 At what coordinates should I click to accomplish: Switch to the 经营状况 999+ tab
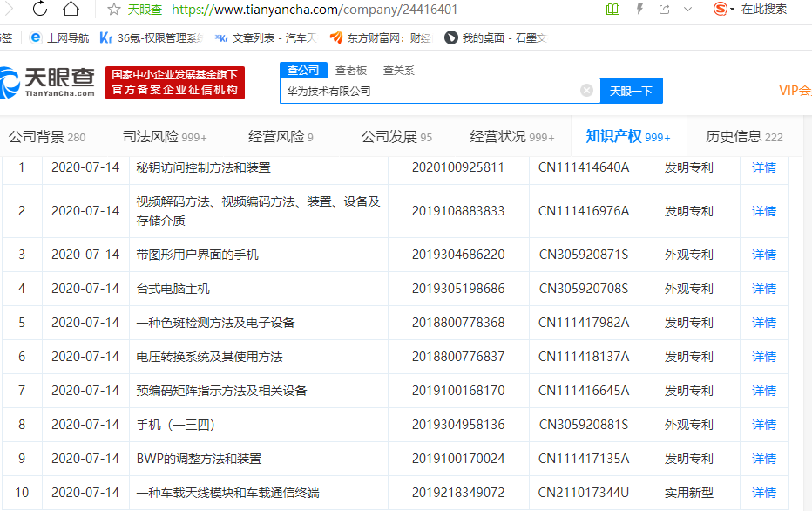(x=512, y=137)
